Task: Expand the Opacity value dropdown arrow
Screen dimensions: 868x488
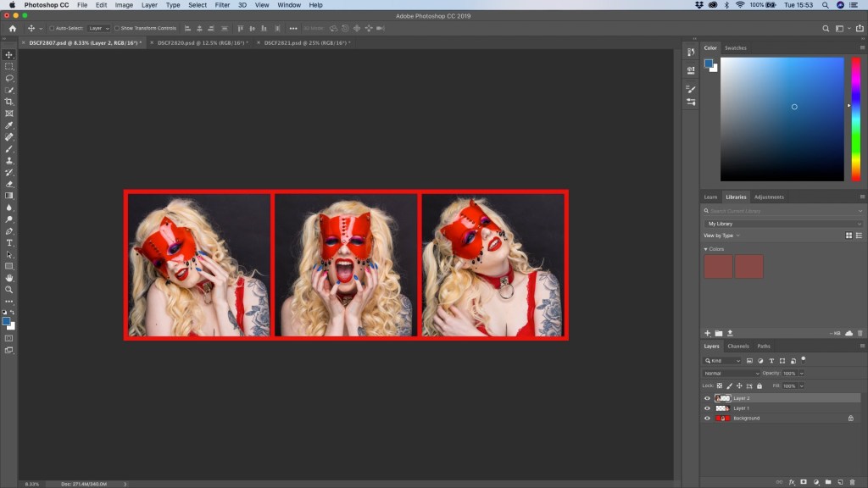Action: click(x=801, y=373)
